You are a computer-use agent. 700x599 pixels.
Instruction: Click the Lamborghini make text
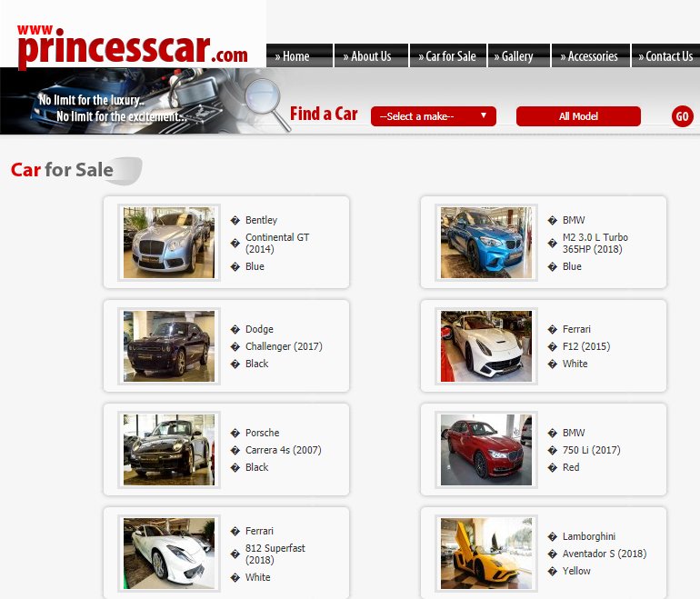589,536
